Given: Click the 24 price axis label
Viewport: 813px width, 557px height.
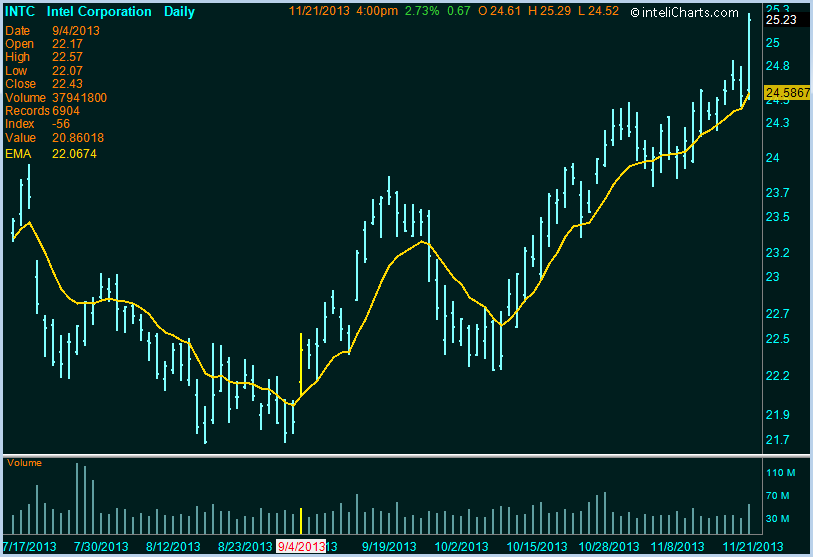Looking at the screenshot, I should pyautogui.click(x=773, y=158).
